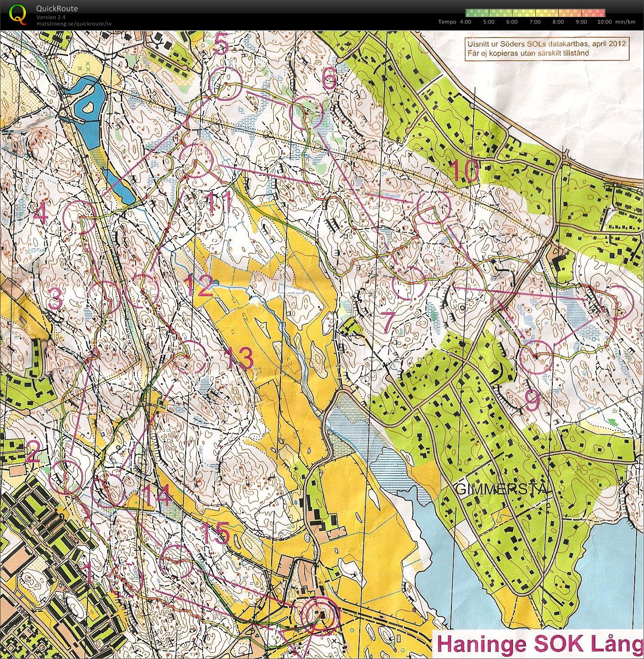Click control number 15 on the map
The width and height of the screenshot is (644, 659).
[216, 534]
